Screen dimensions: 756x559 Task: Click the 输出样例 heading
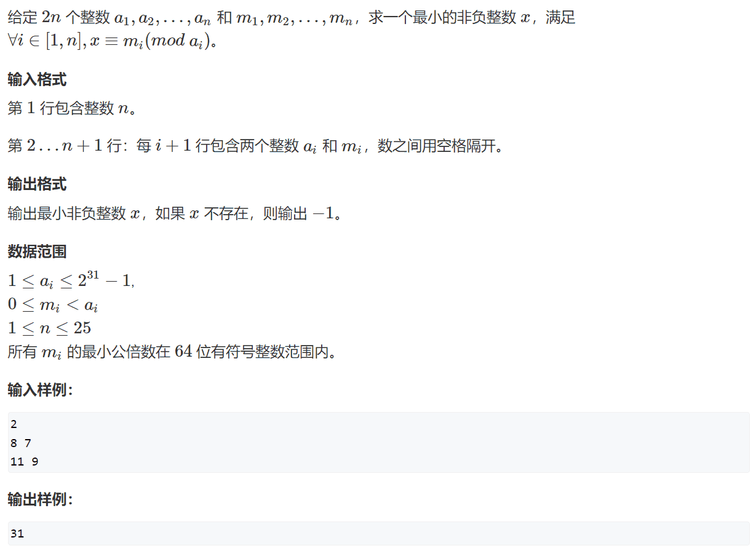[x=41, y=500]
